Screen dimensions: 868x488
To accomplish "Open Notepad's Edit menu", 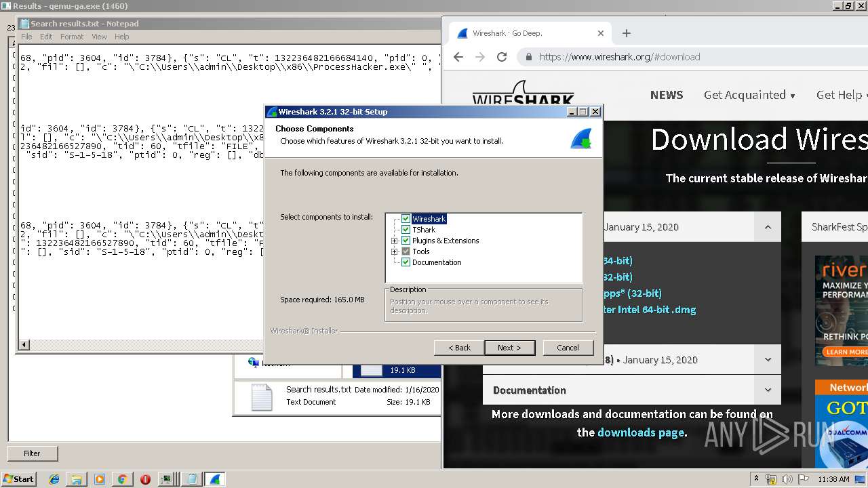I will 46,37.
